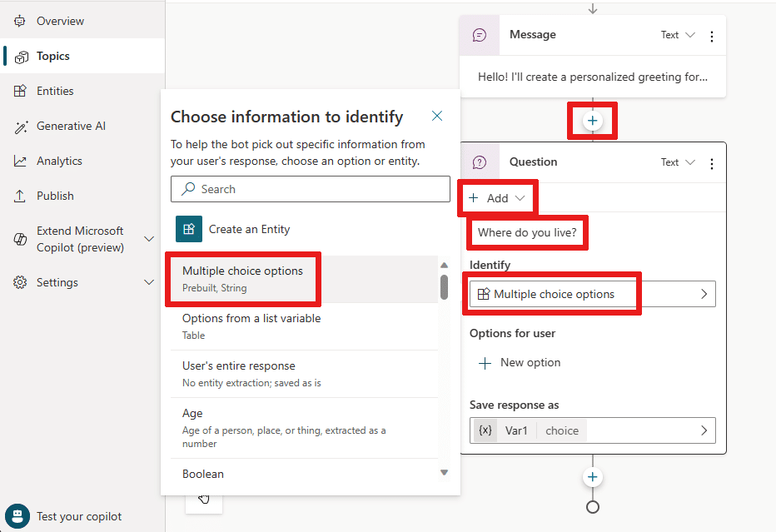Add node with plus between Message and Question
Screen dimensions: 776x532
click(592, 121)
